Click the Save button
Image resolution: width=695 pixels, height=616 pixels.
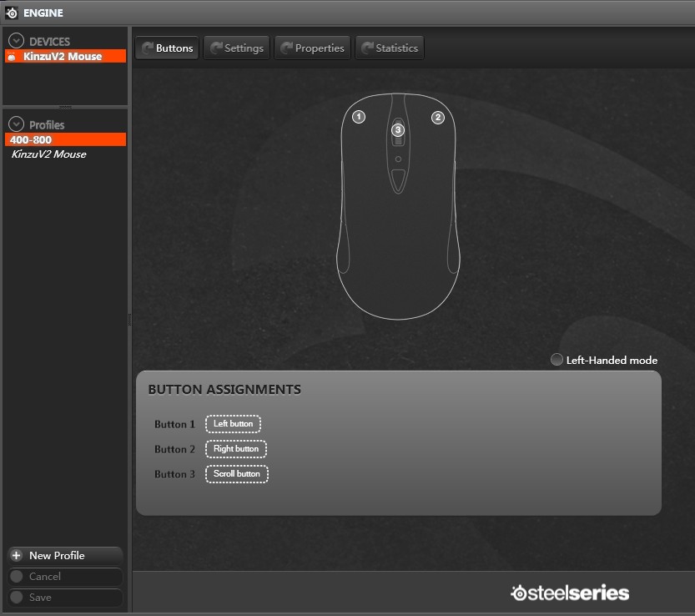(x=65, y=598)
